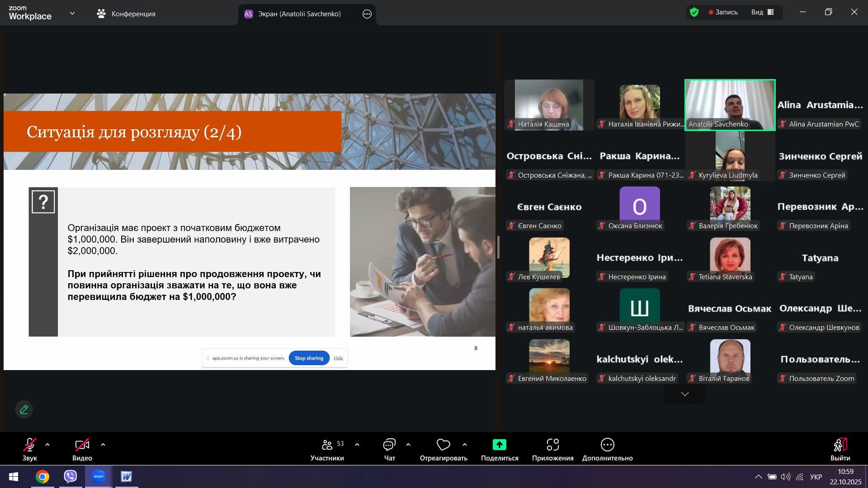Click the green encryption shield icon
Image resolution: width=868 pixels, height=488 pixels.
694,12
